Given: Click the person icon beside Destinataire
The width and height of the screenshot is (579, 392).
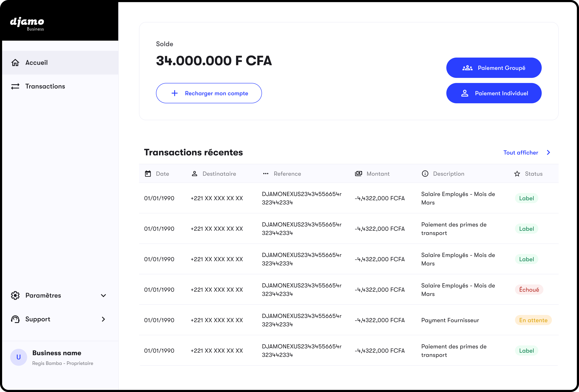Looking at the screenshot, I should (x=195, y=174).
